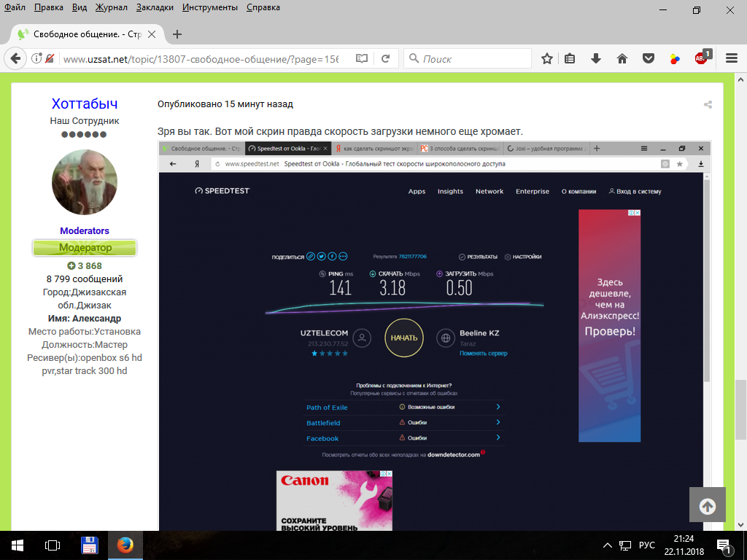Save the page to Pocket
The height and width of the screenshot is (560, 747).
click(x=649, y=58)
